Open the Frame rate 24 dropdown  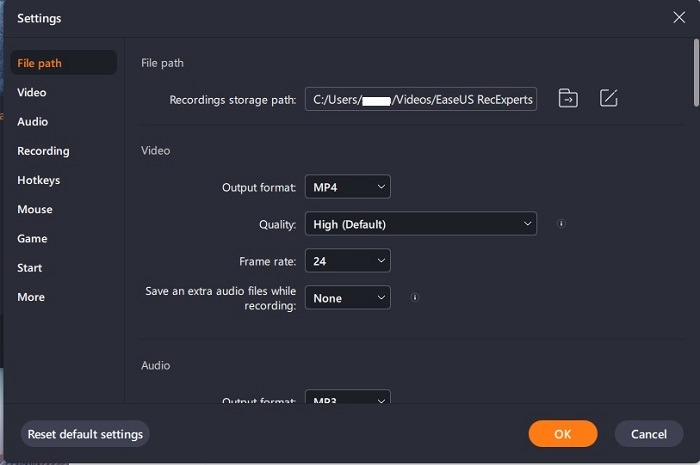click(348, 261)
